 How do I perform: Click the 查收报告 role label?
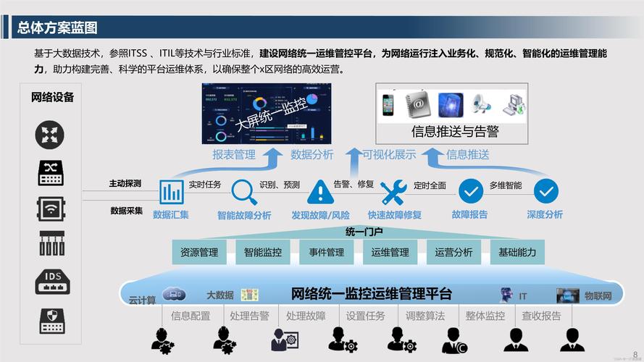point(541,316)
